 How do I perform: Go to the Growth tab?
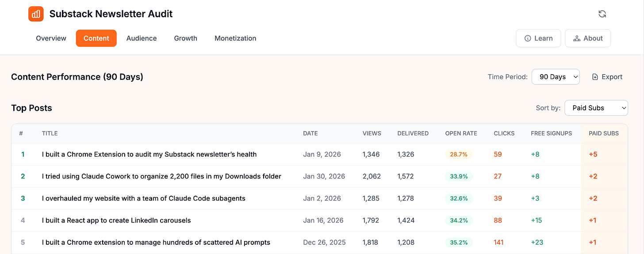point(185,38)
